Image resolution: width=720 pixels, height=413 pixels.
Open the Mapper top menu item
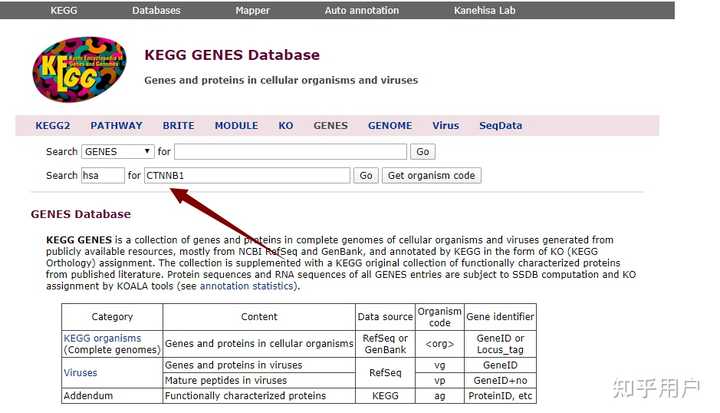coord(253,10)
